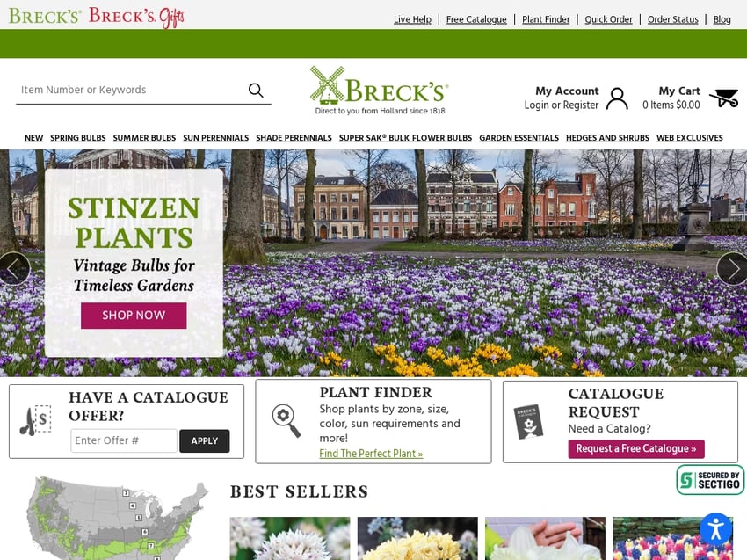Click the search magnifier icon
Image resolution: width=747 pixels, height=560 pixels.
tap(256, 90)
